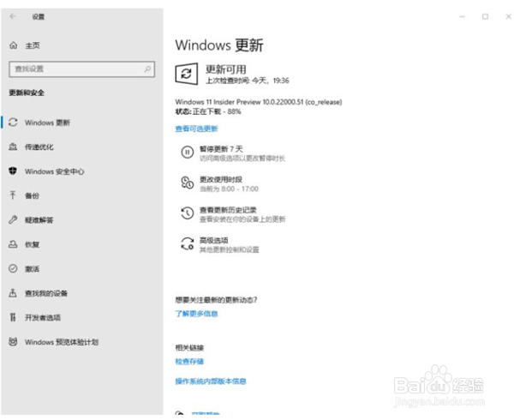
Task: Open 检查存储 link
Action: (189, 362)
